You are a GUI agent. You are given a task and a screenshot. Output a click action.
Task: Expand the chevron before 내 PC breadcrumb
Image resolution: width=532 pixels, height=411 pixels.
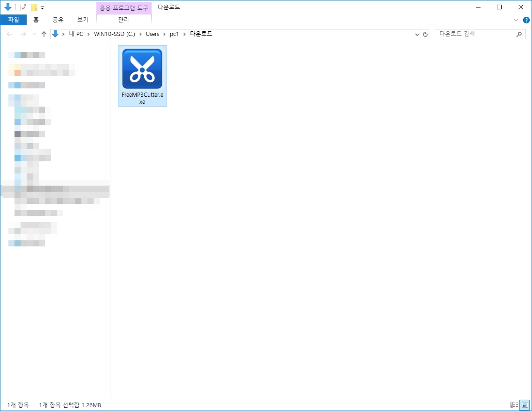pyautogui.click(x=64, y=34)
